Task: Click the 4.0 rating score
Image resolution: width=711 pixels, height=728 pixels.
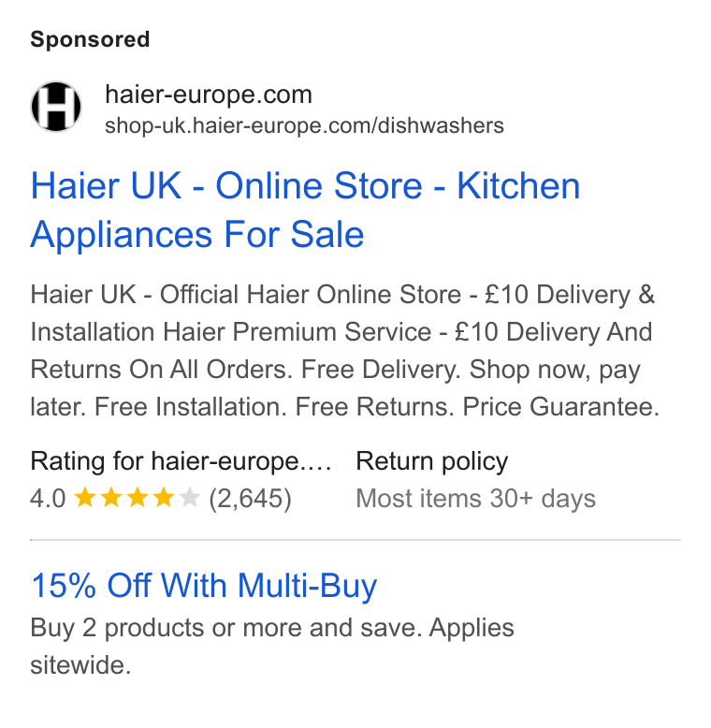Action: tap(48, 499)
